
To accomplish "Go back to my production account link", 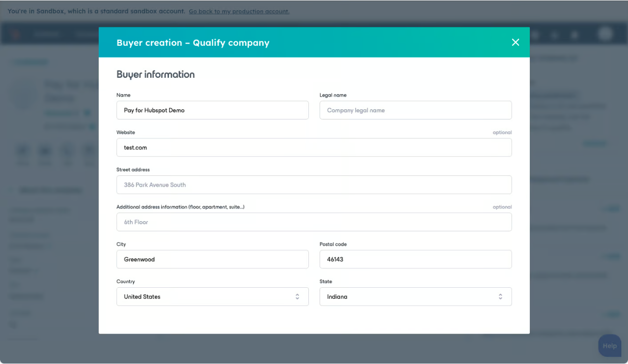I will pyautogui.click(x=239, y=11).
